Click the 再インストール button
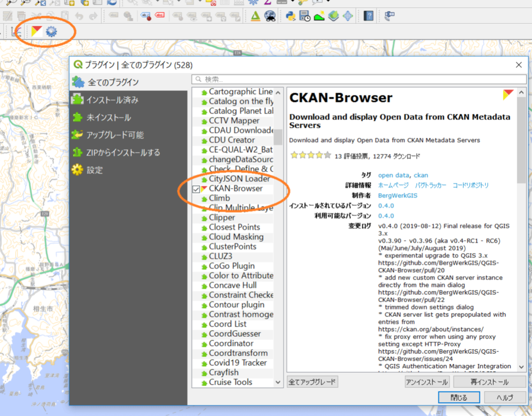This screenshot has width=532, height=416. [490, 382]
